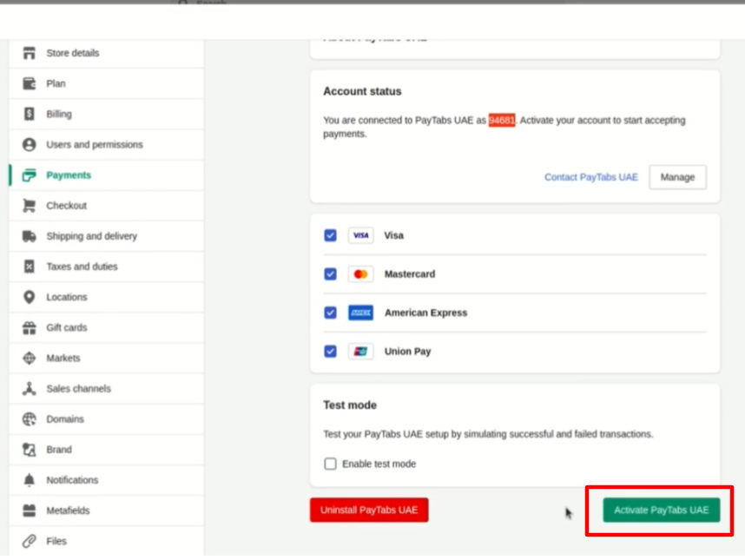The image size is (745, 560).
Task: Uncheck the Visa checkbox
Action: coord(330,235)
